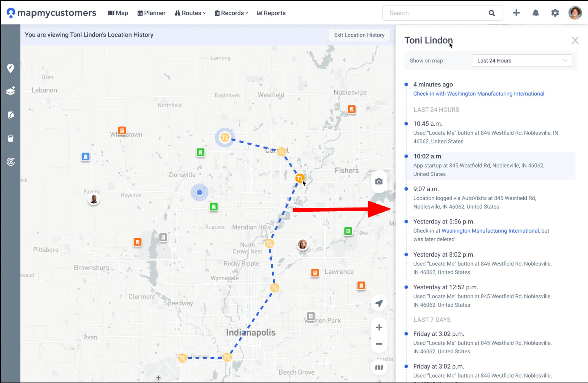Select the Yesterday at 12:52 p.m. entry
Image resolution: width=588 pixels, height=383 pixels.
point(490,296)
